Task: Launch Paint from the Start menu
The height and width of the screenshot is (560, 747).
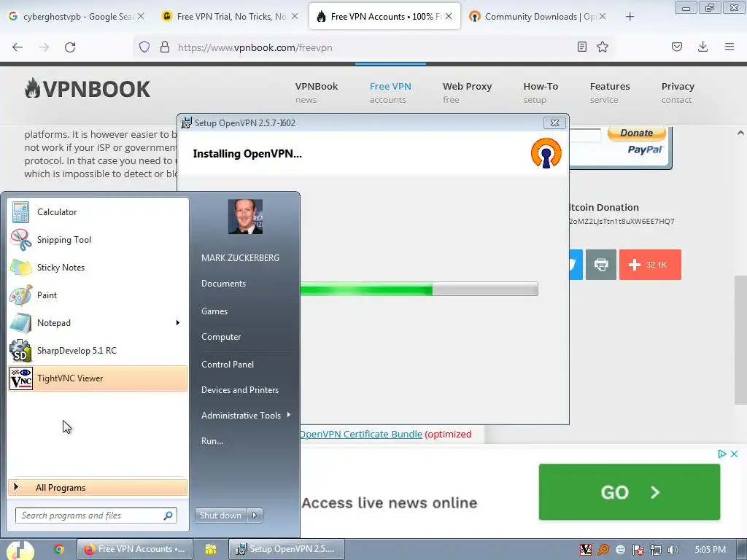Action: pyautogui.click(x=98, y=295)
